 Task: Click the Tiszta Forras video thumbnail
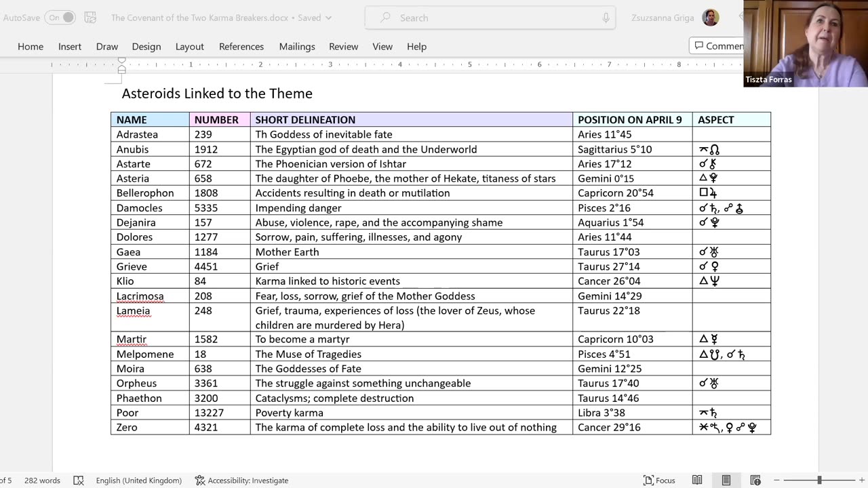(806, 43)
